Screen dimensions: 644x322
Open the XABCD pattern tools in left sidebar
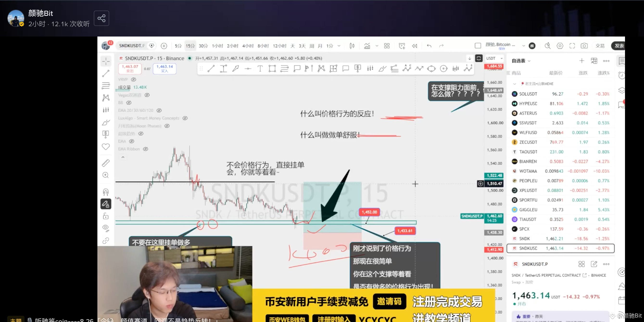click(x=106, y=97)
